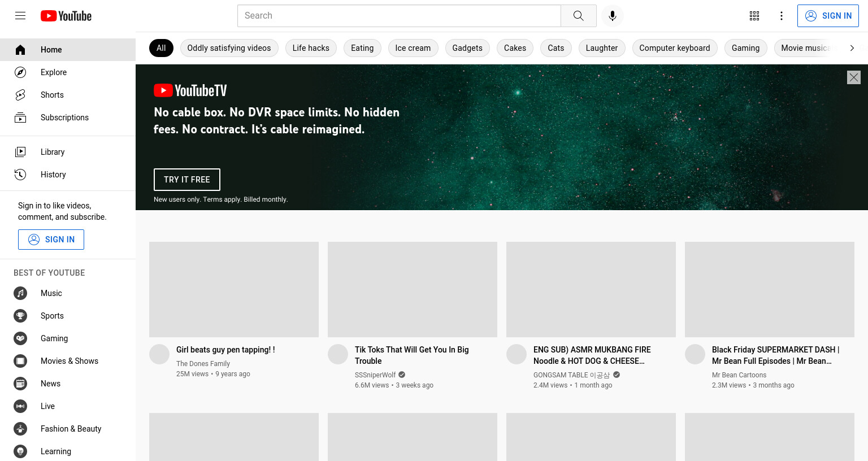Select the Gadgets chip
868x461 pixels.
(467, 48)
